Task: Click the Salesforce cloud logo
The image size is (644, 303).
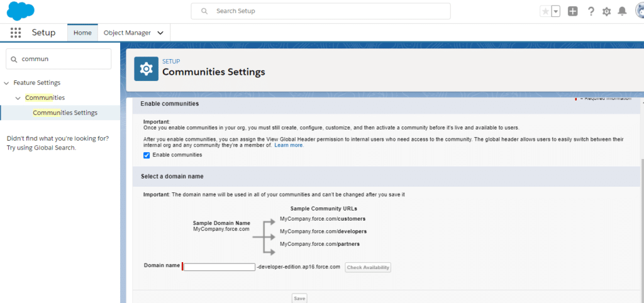Action: pyautogui.click(x=21, y=11)
